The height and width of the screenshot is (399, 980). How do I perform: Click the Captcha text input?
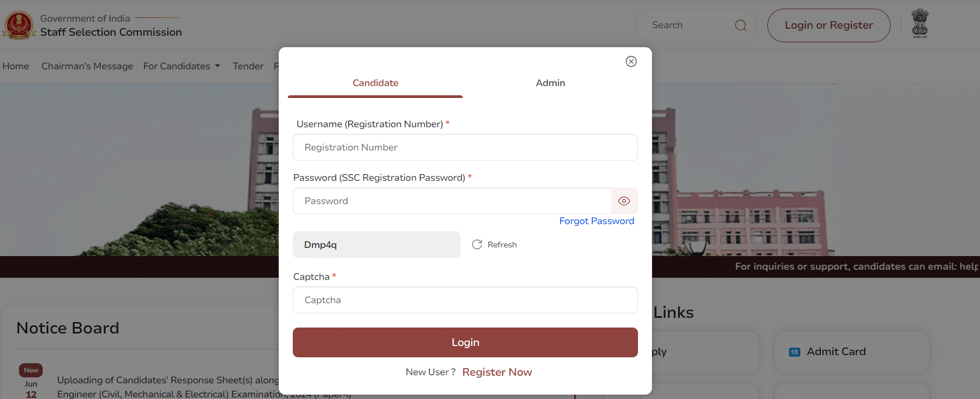pos(465,300)
